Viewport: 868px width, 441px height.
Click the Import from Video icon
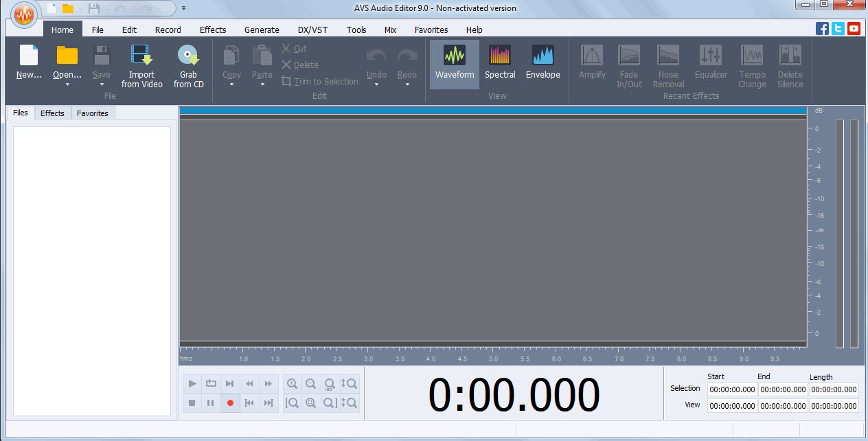point(141,55)
